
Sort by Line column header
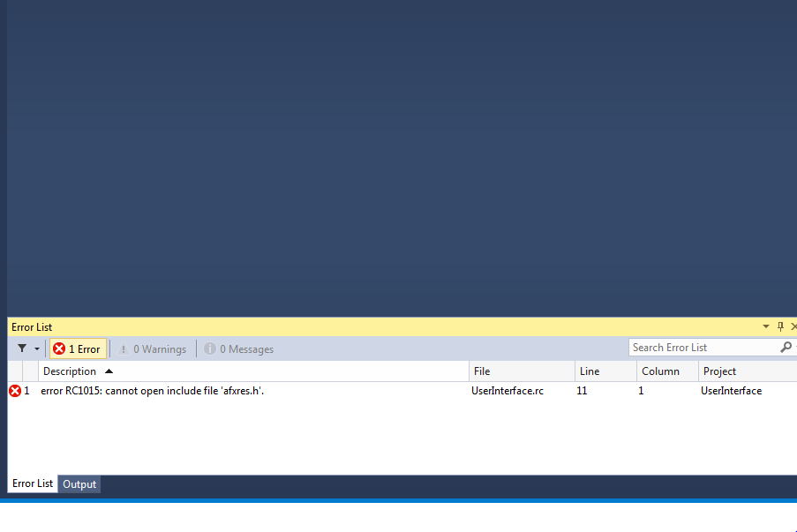(x=605, y=371)
